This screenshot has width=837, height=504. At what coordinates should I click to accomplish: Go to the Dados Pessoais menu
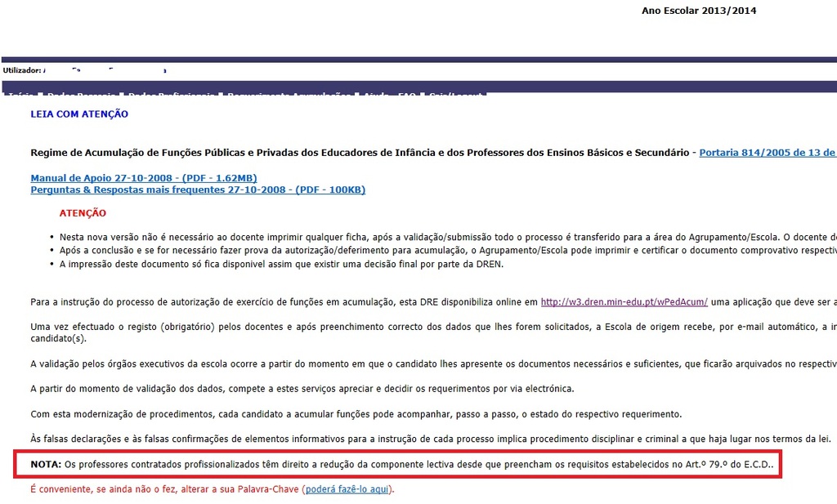[80, 96]
